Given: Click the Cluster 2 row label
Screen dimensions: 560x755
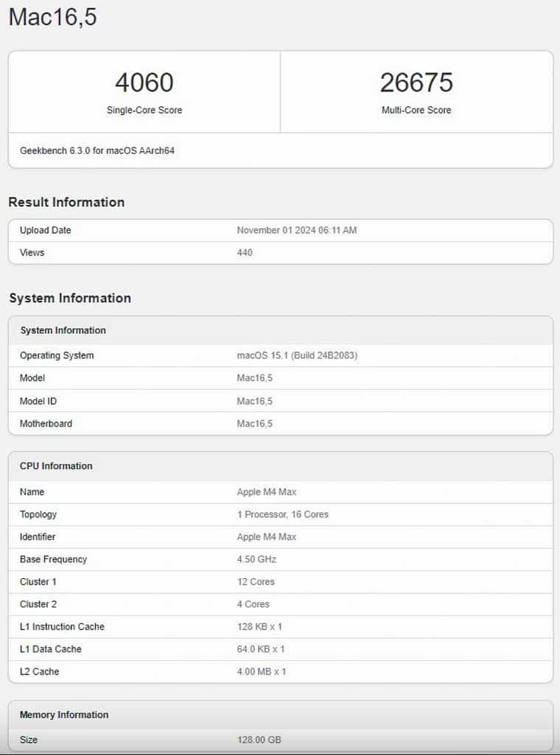Looking at the screenshot, I should click(x=38, y=605).
